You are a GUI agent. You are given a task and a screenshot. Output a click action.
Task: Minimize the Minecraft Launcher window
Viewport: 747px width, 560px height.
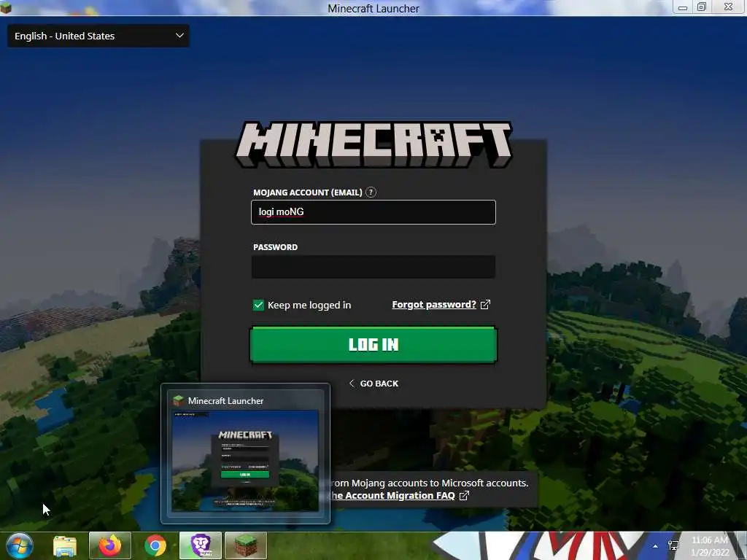point(683,7)
